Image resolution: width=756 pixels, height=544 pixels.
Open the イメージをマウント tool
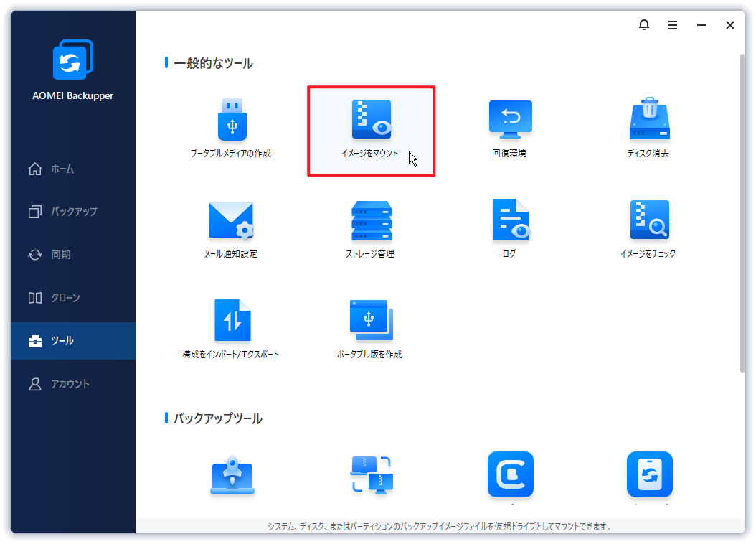tap(371, 131)
